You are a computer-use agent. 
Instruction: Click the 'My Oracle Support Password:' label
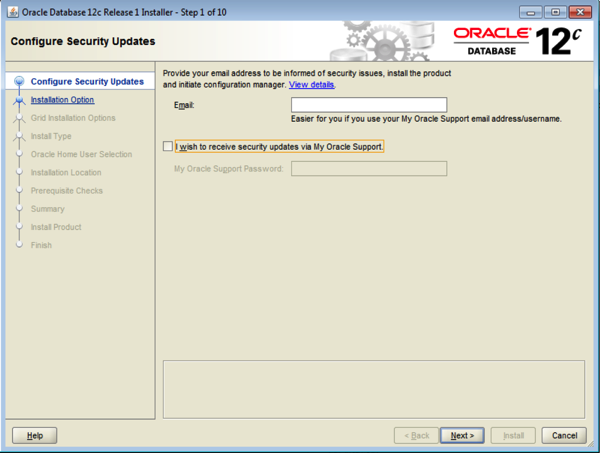[228, 169]
